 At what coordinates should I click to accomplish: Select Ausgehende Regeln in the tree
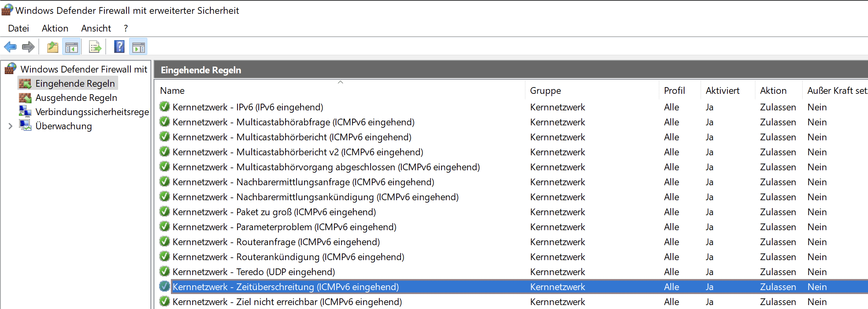76,98
